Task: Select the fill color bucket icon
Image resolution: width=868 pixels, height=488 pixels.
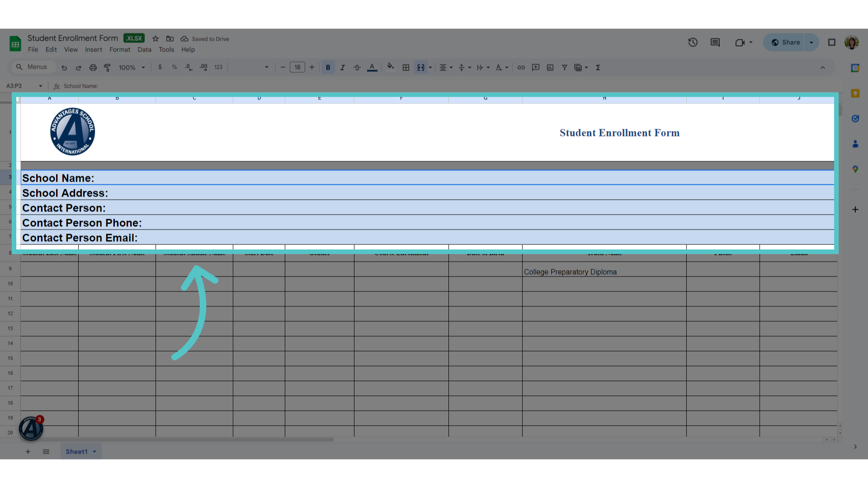Action: point(391,67)
